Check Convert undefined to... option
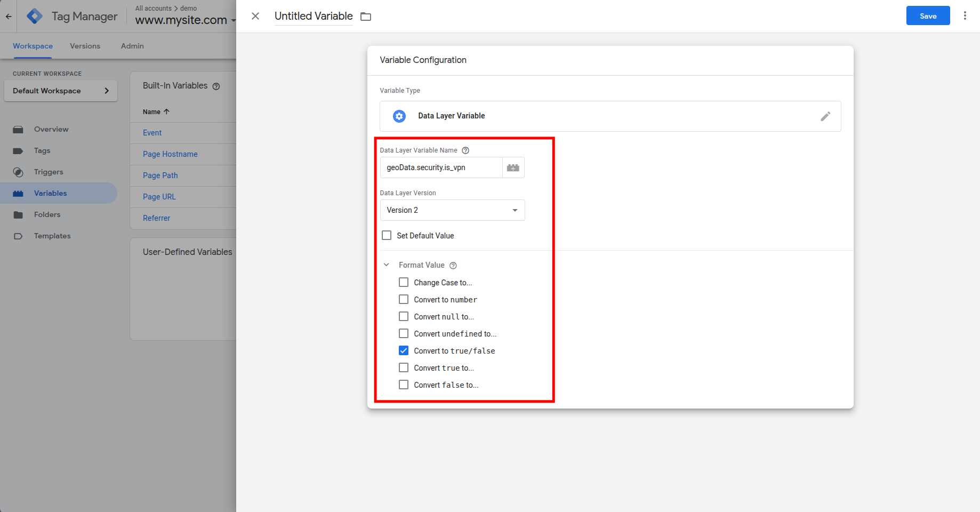980x512 pixels. pos(404,333)
